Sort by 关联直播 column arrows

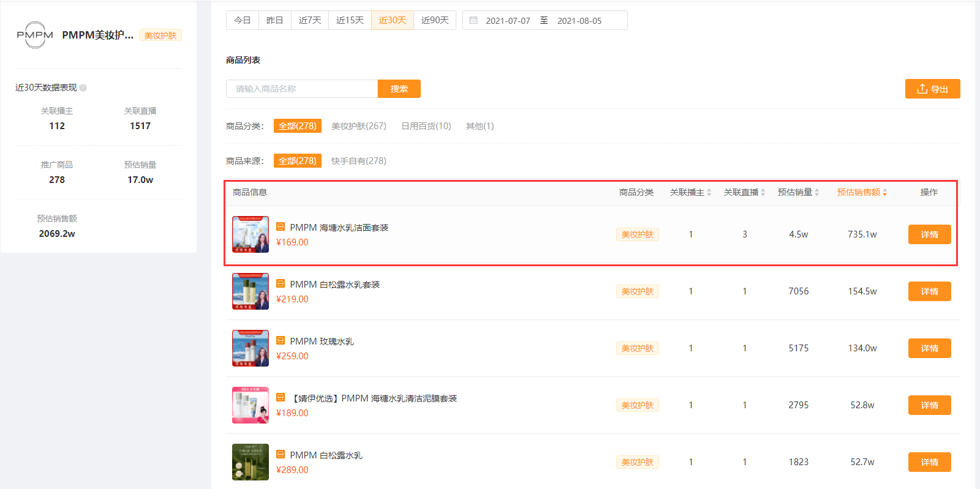(763, 192)
